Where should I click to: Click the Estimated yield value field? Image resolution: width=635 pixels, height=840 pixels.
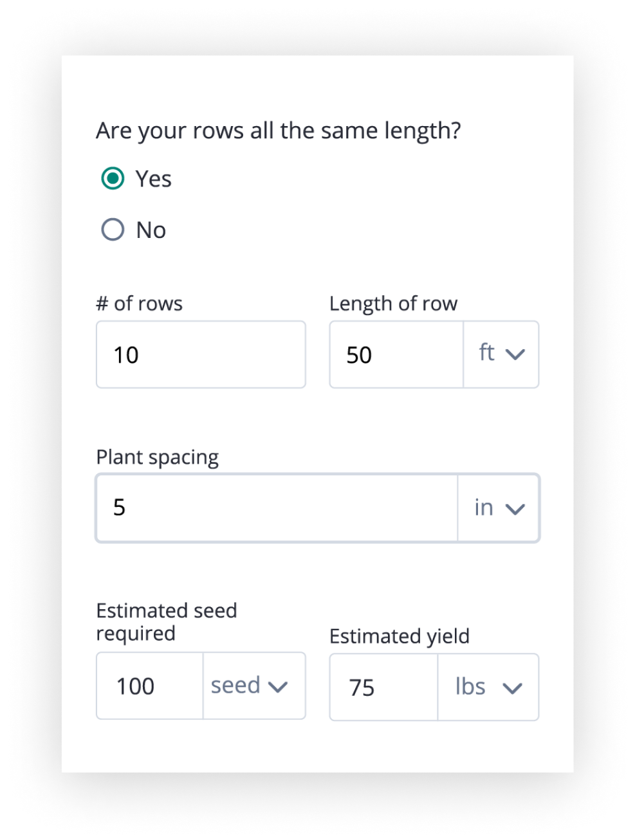click(x=383, y=688)
